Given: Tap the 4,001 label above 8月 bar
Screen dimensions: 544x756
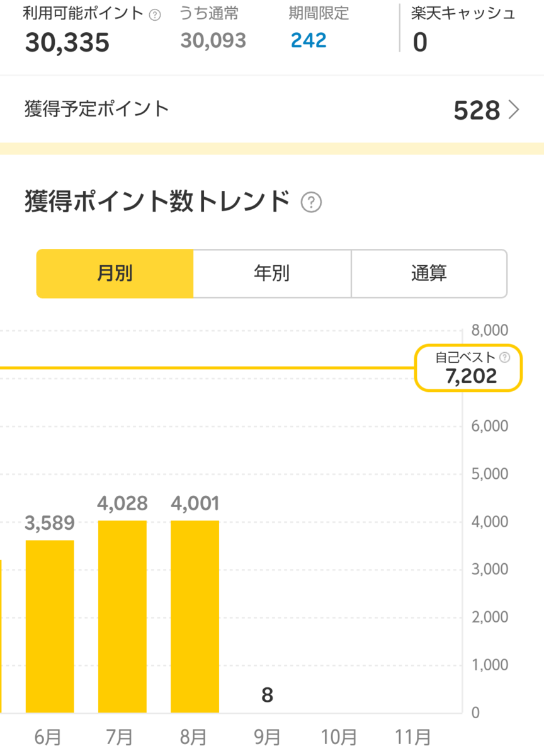Looking at the screenshot, I should 195,503.
